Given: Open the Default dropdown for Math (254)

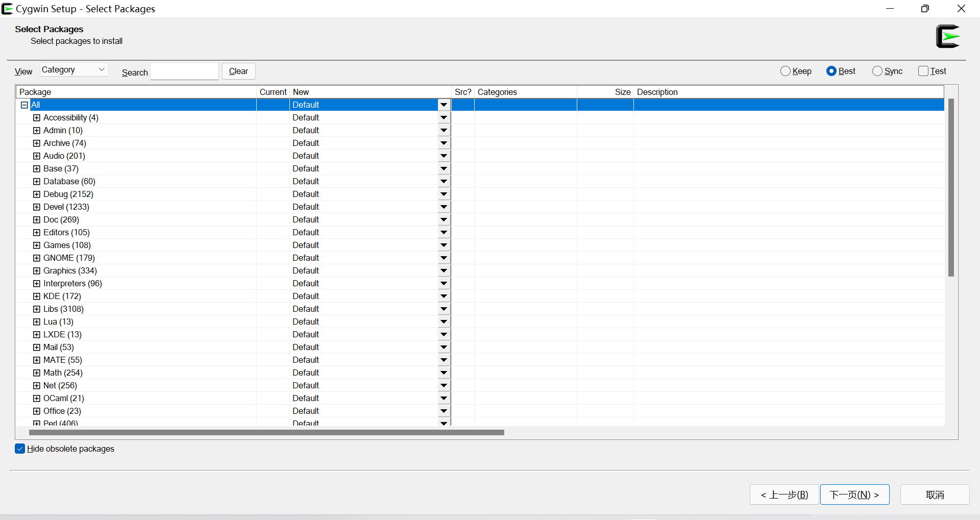Looking at the screenshot, I should click(444, 373).
